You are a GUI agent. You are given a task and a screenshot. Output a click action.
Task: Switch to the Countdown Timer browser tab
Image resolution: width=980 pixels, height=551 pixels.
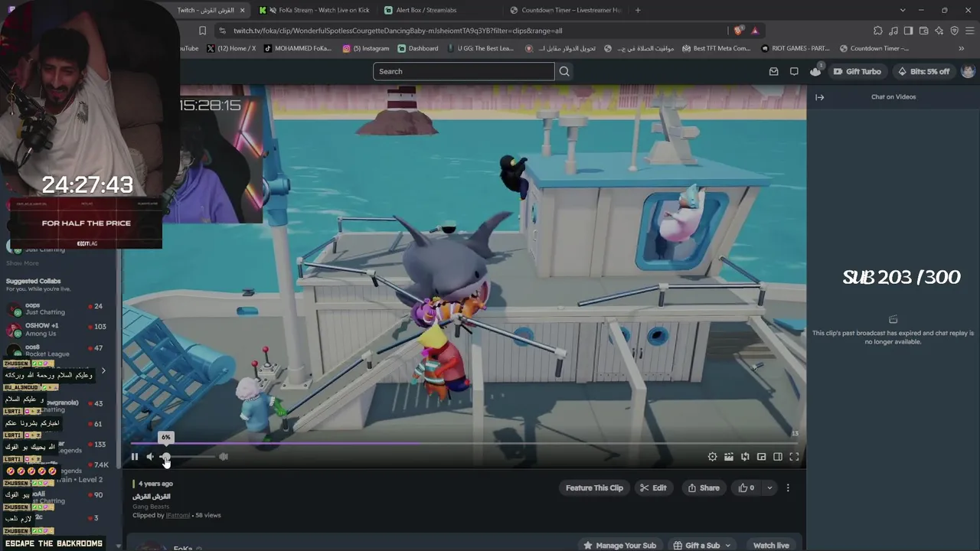(565, 10)
